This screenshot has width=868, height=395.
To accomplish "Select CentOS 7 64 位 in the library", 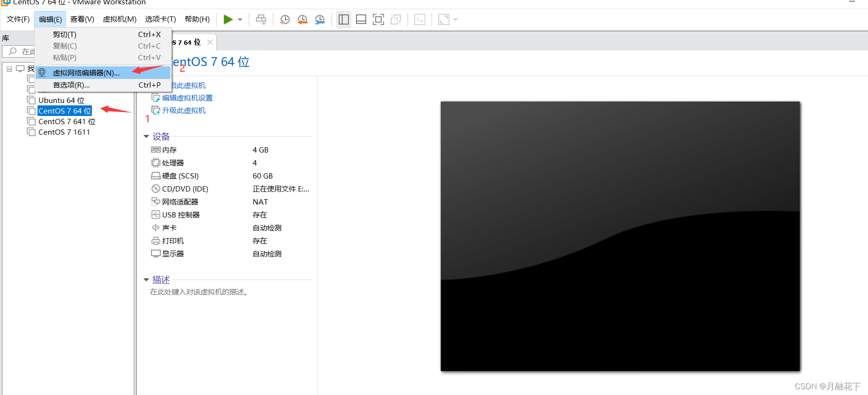I will click(64, 111).
